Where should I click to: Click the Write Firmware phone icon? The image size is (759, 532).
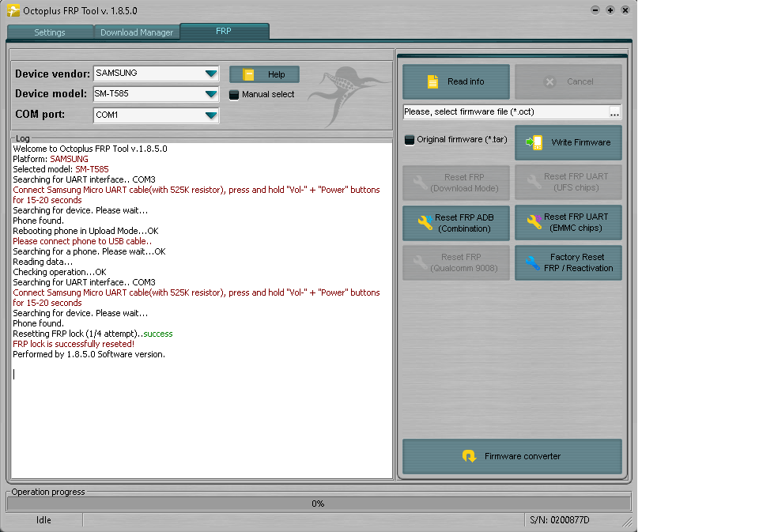(x=534, y=143)
